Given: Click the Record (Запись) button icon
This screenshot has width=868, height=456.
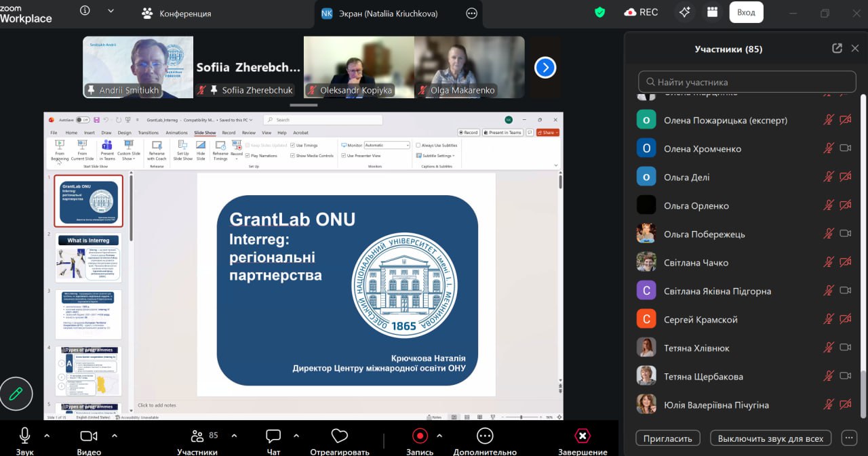Looking at the screenshot, I should pos(420,436).
